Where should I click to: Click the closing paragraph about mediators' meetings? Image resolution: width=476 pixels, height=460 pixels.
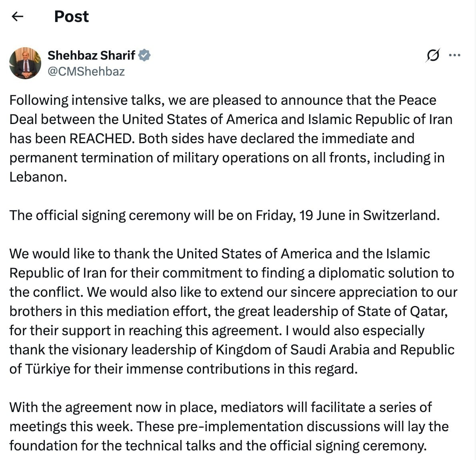click(x=228, y=426)
